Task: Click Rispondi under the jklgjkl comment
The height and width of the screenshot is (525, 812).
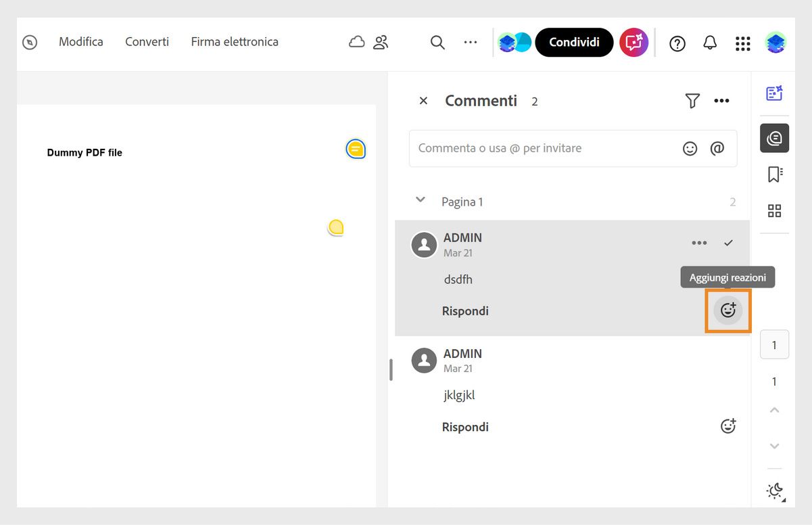Action: coord(465,427)
